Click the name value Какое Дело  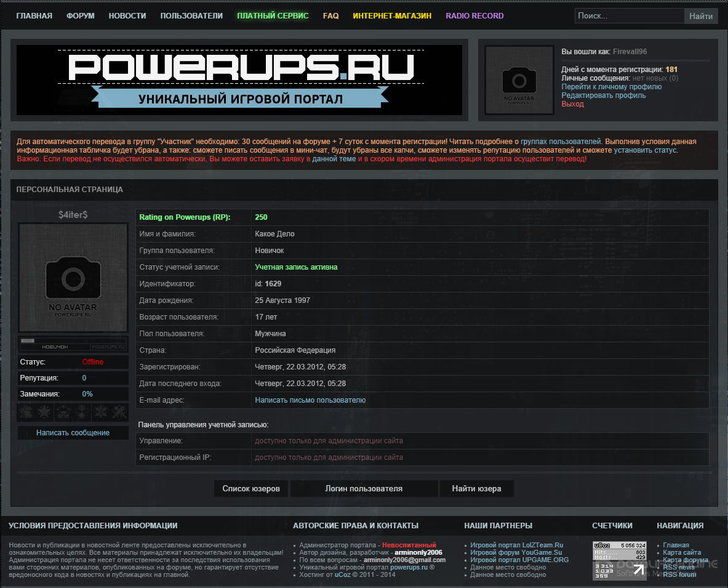[274, 234]
